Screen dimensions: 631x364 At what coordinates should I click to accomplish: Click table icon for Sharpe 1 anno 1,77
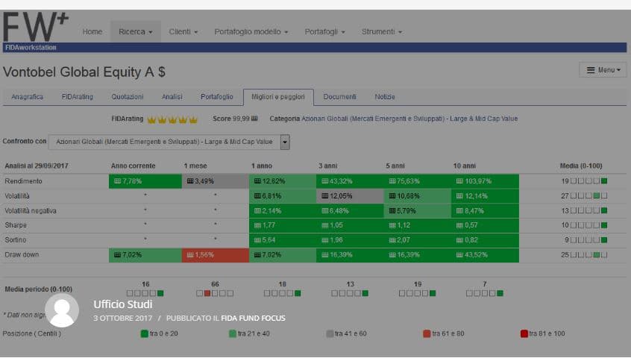tap(257, 225)
